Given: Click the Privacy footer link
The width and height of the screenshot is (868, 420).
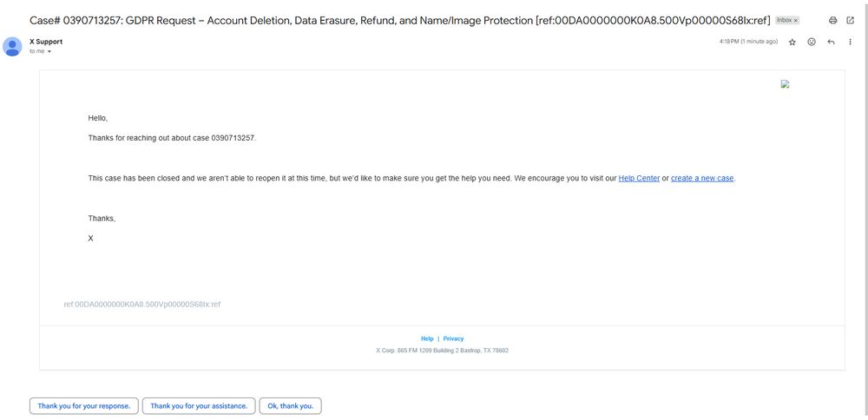Looking at the screenshot, I should (453, 338).
